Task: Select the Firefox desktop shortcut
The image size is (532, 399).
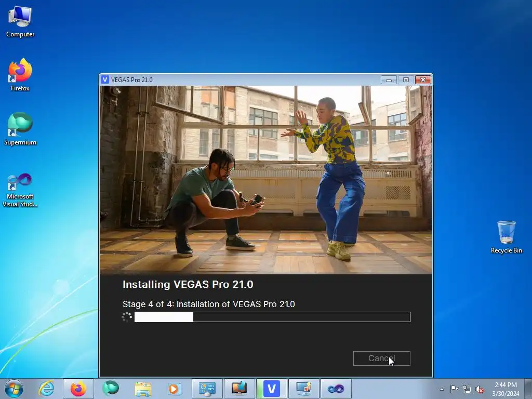Action: 20,75
